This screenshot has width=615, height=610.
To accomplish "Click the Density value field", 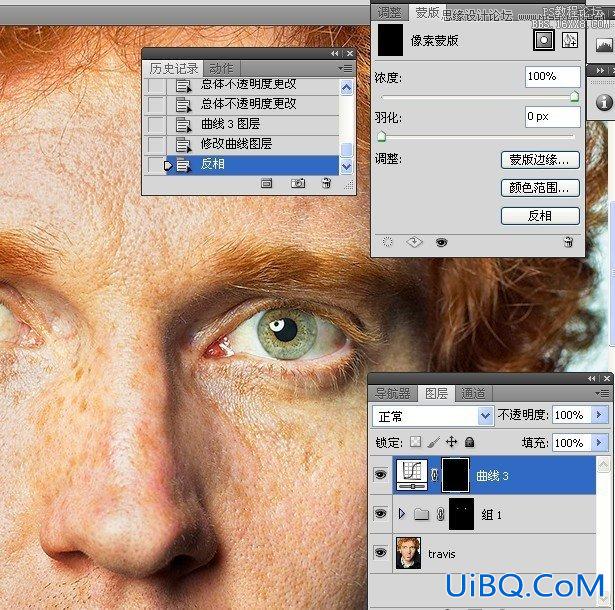I will [552, 76].
